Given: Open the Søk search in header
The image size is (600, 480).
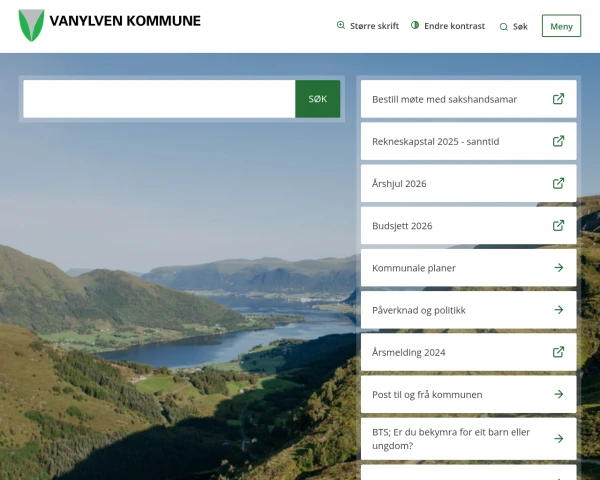Looking at the screenshot, I should pos(513,27).
